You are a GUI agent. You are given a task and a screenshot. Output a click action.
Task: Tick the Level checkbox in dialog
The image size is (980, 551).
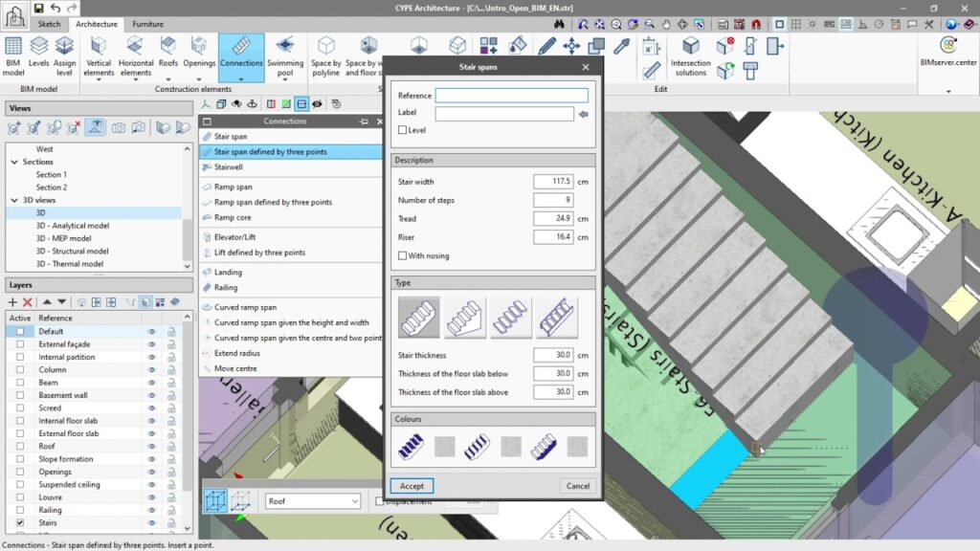click(403, 130)
